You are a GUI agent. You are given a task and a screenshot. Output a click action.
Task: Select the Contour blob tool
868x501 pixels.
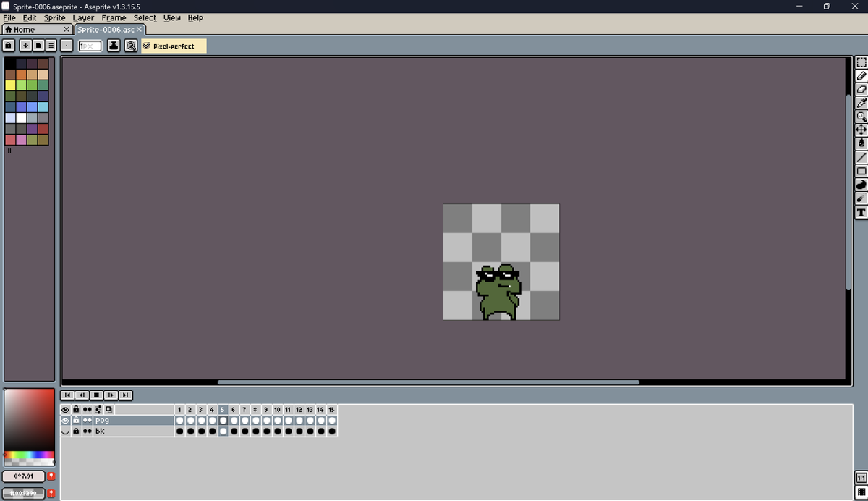click(x=861, y=185)
